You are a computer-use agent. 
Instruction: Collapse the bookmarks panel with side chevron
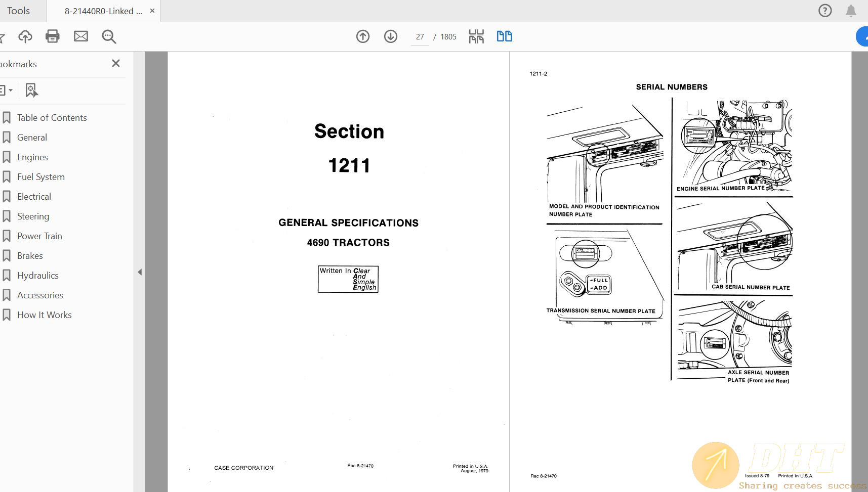pyautogui.click(x=140, y=272)
